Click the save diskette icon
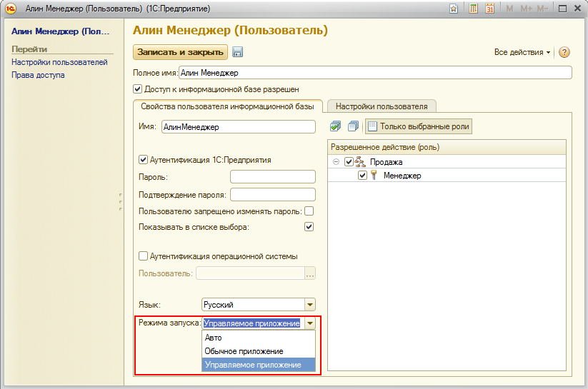The image size is (588, 389). coord(238,52)
